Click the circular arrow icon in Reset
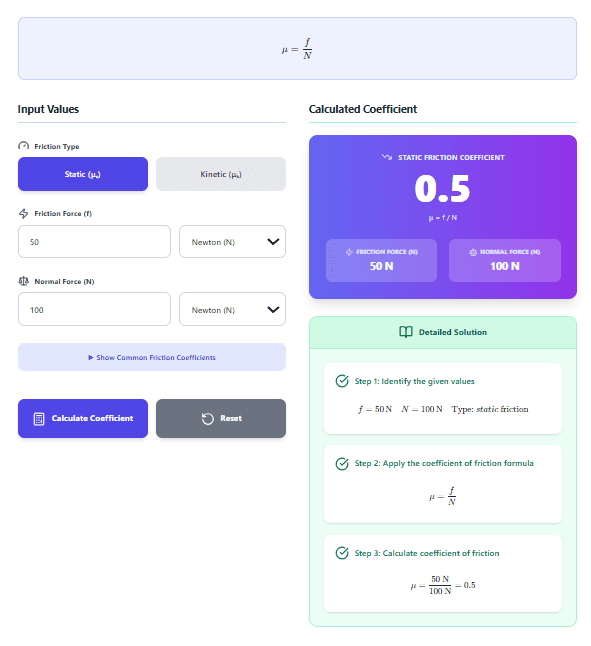This screenshot has height=646, width=591. pyautogui.click(x=208, y=419)
